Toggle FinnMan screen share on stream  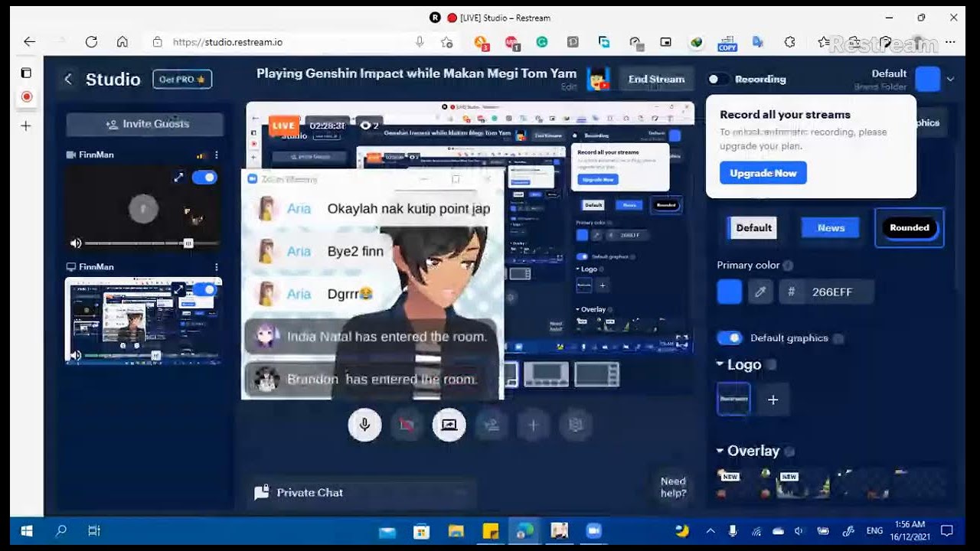point(206,289)
